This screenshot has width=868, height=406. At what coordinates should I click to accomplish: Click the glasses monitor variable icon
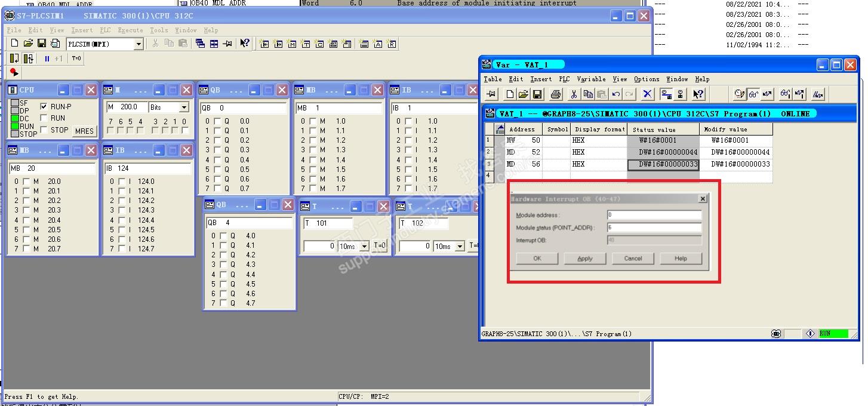pos(753,94)
